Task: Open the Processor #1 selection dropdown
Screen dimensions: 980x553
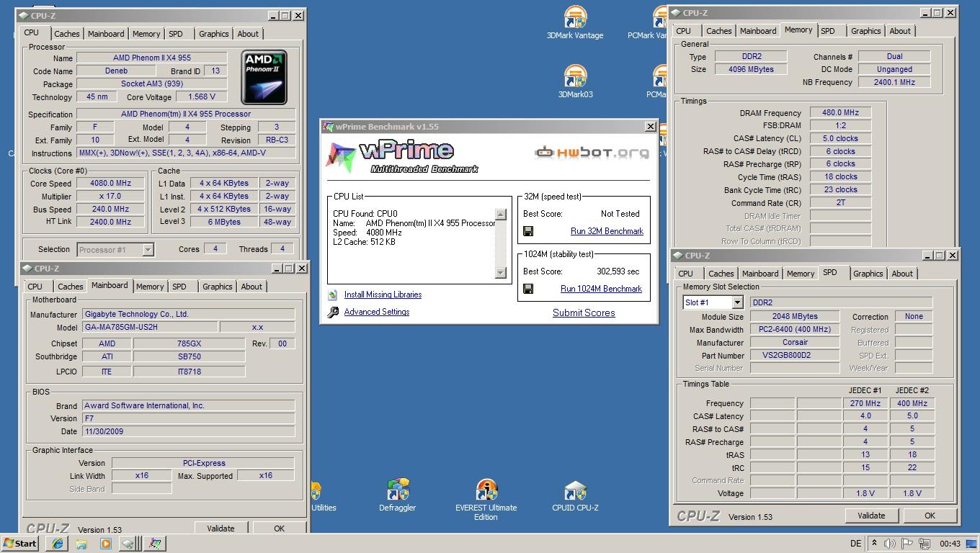Action: 148,249
